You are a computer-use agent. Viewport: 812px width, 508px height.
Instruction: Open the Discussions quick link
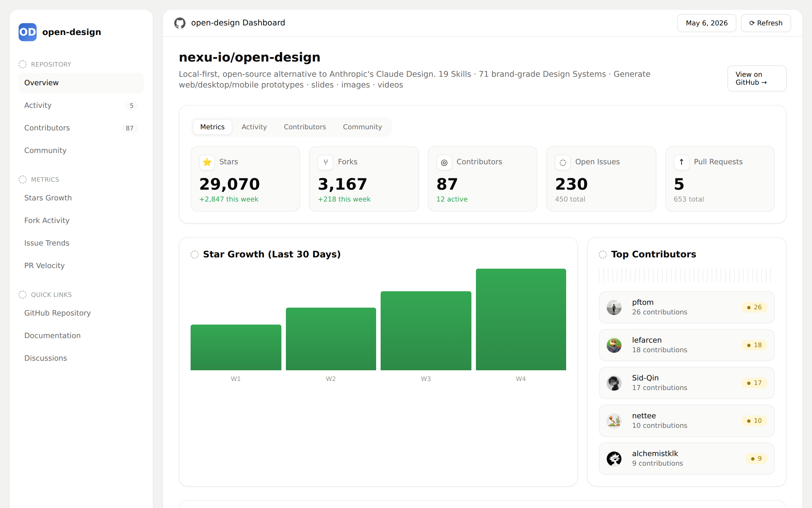coord(81,358)
